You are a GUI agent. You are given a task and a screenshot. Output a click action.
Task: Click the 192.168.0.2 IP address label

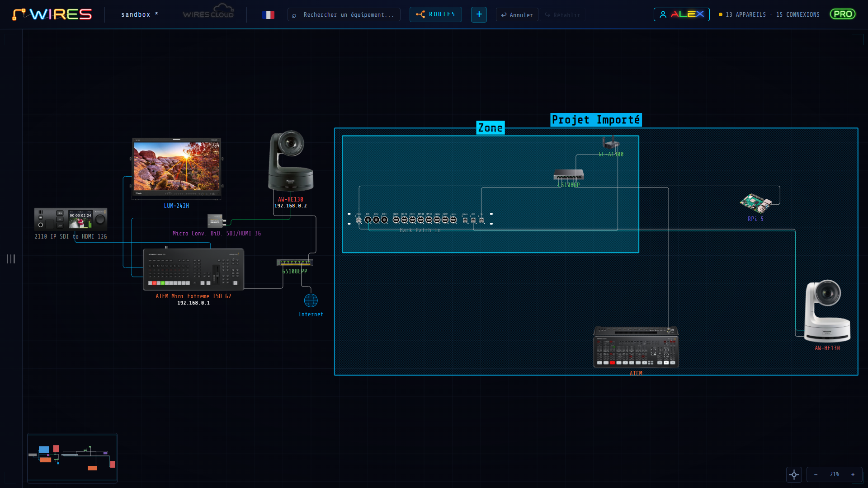point(291,206)
